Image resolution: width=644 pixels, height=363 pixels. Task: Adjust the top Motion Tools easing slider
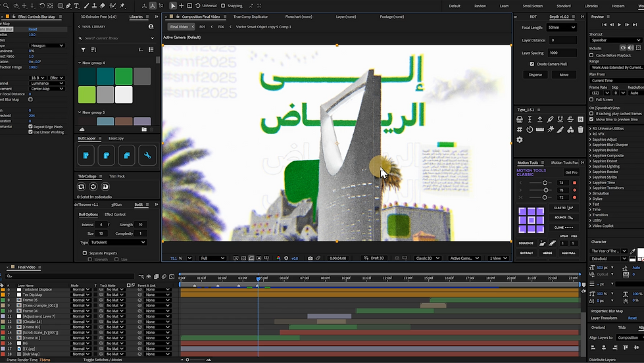[x=545, y=183]
